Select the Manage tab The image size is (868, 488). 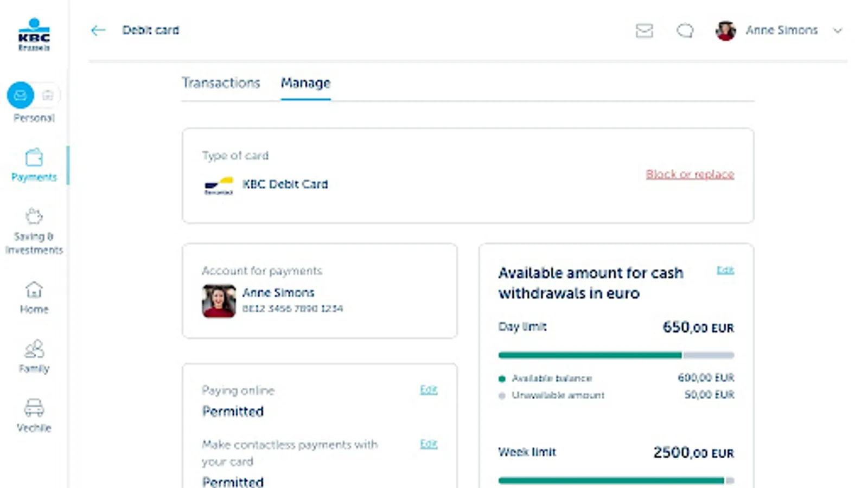(x=305, y=83)
